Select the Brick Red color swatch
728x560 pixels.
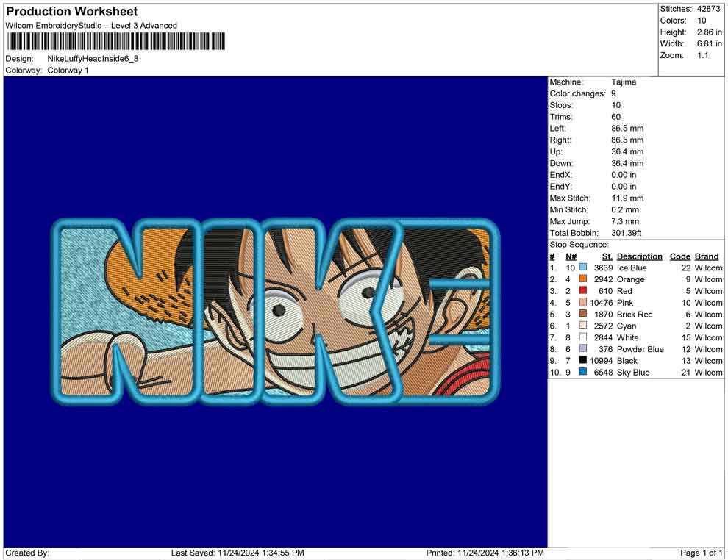pos(582,314)
